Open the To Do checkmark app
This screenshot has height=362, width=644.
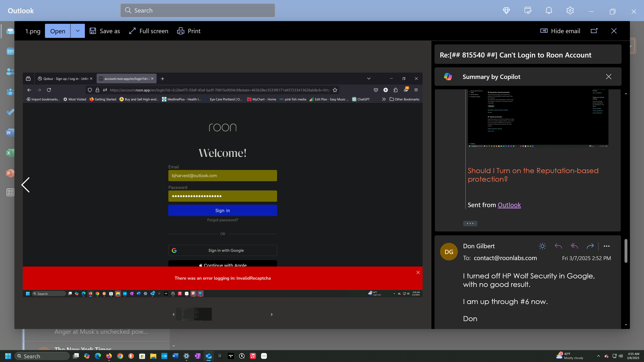click(x=10, y=112)
